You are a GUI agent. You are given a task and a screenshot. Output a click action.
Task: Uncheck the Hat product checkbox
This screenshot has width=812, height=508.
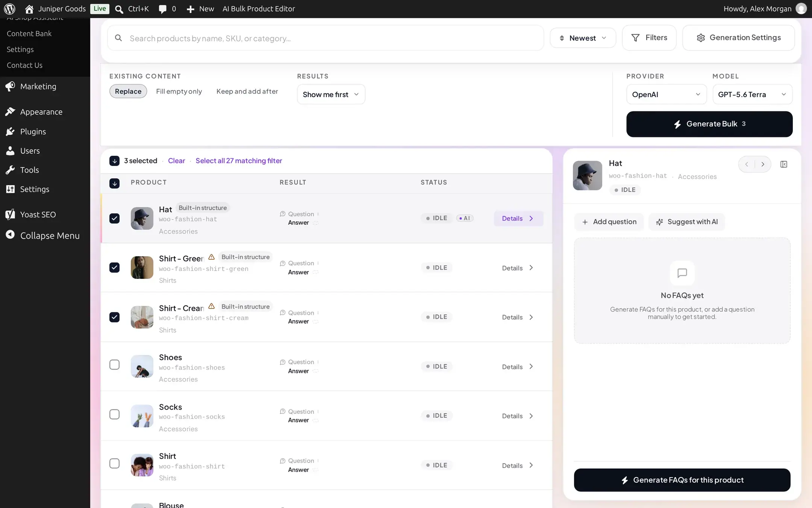[x=114, y=218]
